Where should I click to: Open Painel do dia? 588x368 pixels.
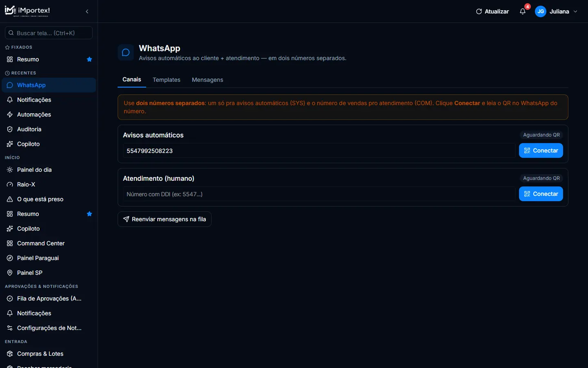click(49, 170)
